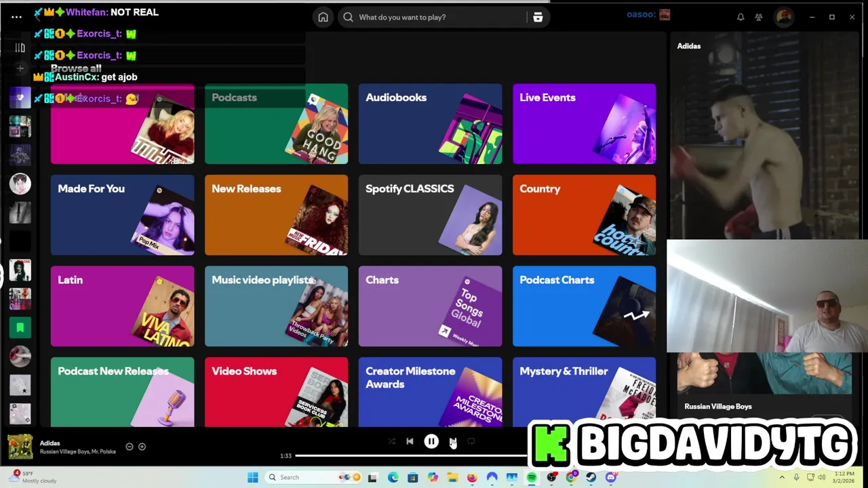
Task: Open the Audiobooks category card
Action: [430, 124]
